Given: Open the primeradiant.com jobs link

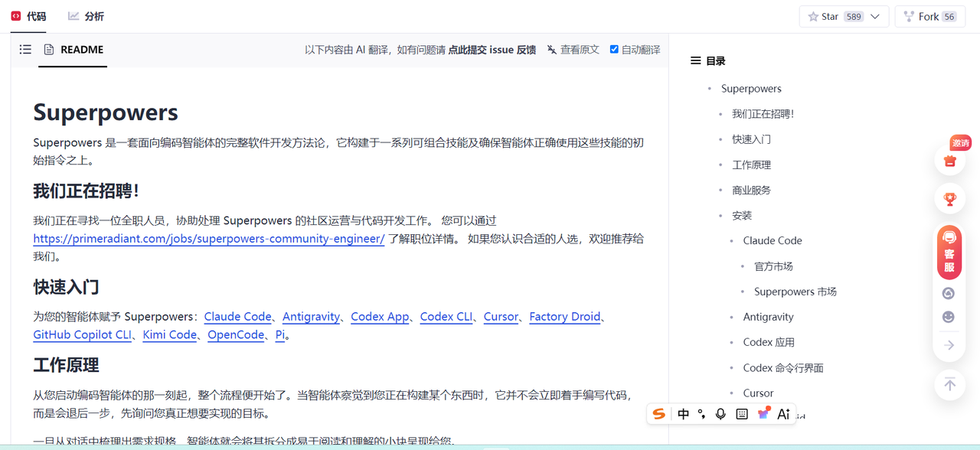Looking at the screenshot, I should 209,239.
